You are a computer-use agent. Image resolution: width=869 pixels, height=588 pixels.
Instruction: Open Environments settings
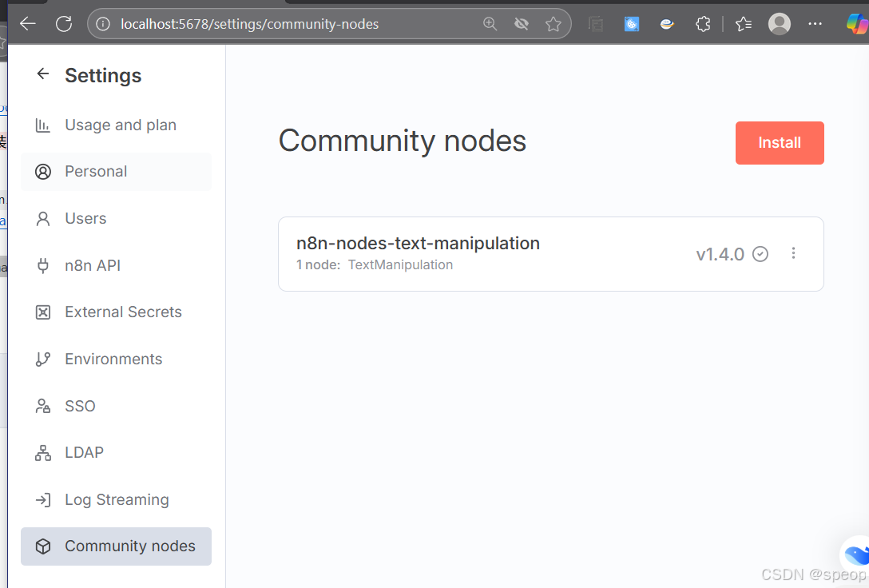pyautogui.click(x=116, y=360)
